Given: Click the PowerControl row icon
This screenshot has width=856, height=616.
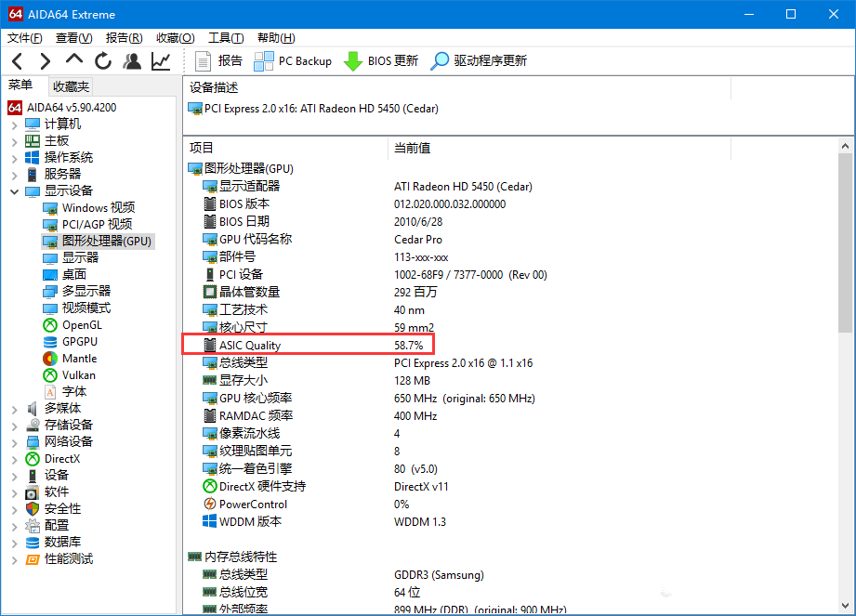Looking at the screenshot, I should tap(210, 504).
